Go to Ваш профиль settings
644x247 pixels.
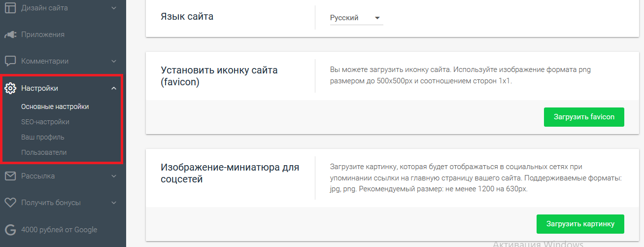pos(42,137)
